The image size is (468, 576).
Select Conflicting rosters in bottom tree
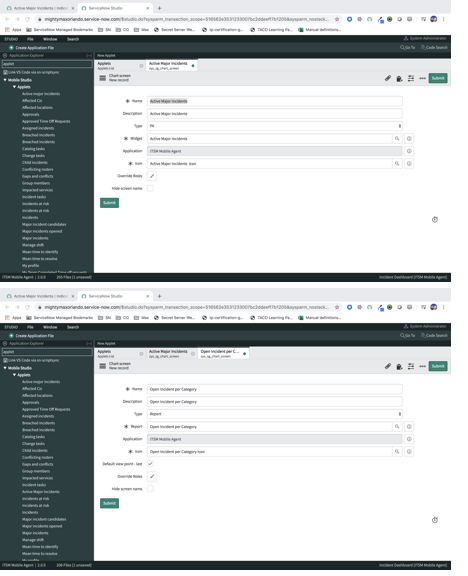(x=37, y=457)
